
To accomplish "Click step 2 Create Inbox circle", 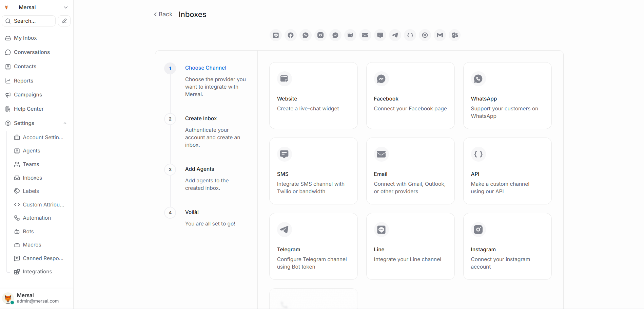I will 170,119.
